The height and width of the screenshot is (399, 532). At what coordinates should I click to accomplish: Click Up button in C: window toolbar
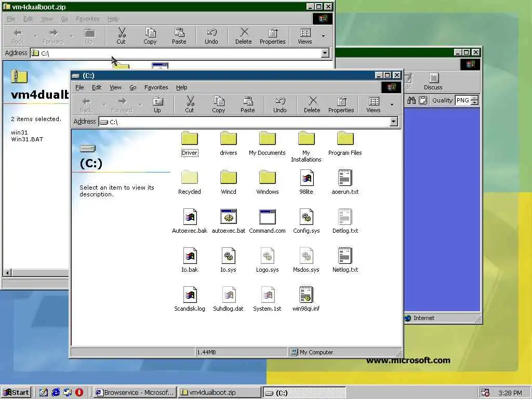[157, 105]
